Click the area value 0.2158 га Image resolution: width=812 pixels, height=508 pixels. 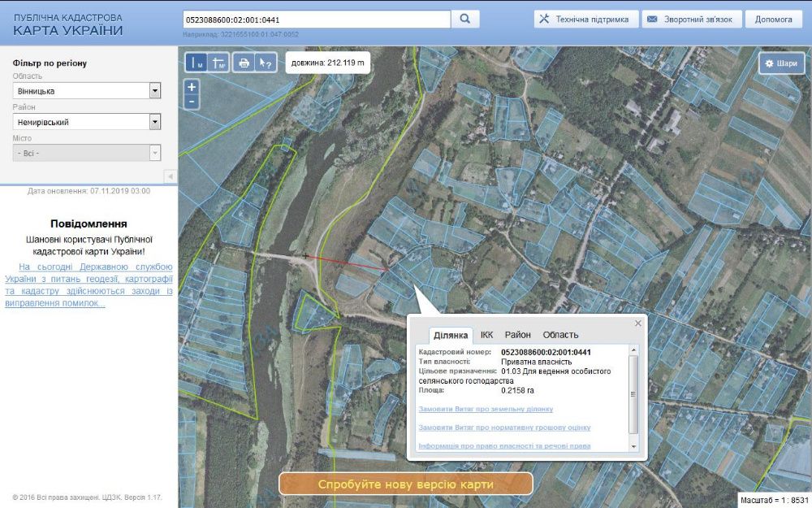[517, 390]
